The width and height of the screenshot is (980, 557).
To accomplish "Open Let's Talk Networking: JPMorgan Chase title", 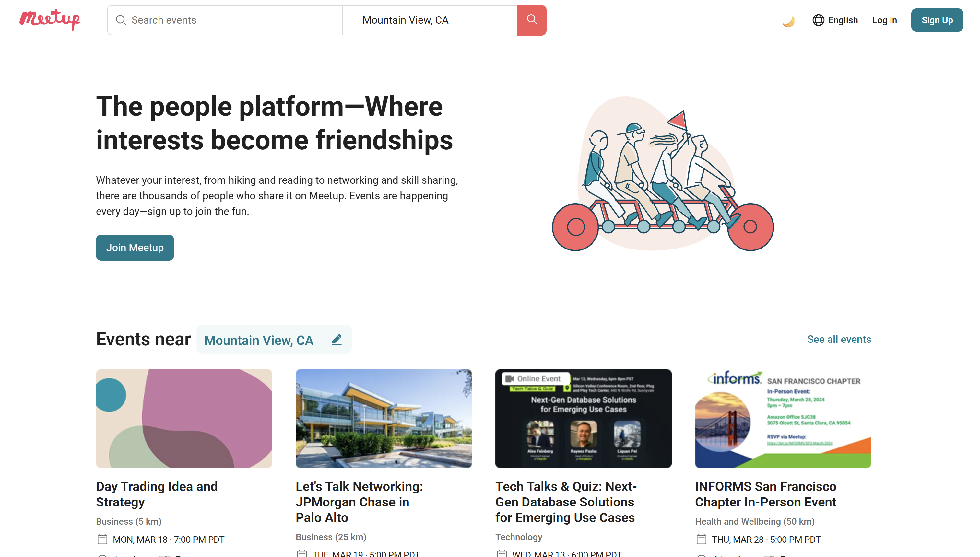I will coord(359,502).
